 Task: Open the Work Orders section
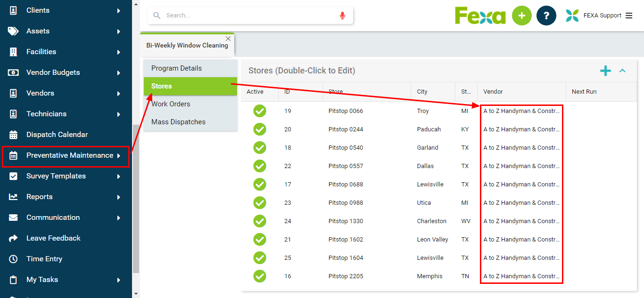[x=190, y=104]
